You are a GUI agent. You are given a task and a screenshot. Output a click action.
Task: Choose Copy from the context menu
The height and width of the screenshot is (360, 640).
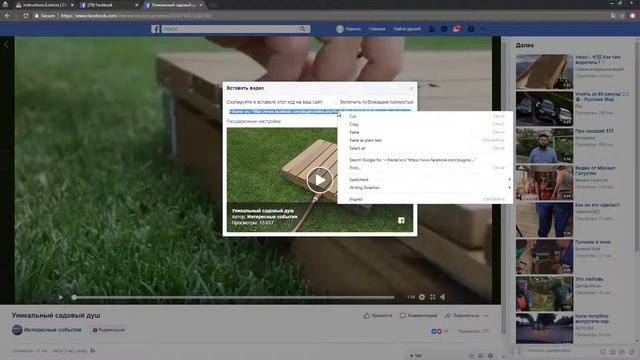(425, 124)
